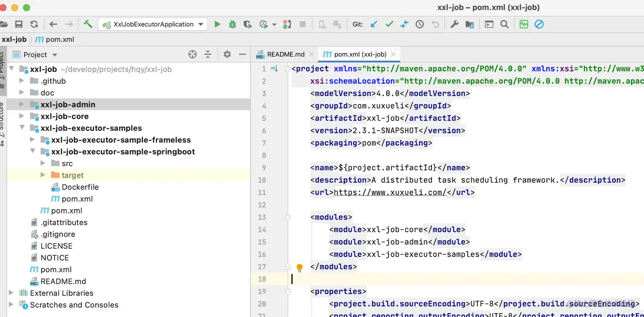The image size is (644, 317).
Task: Build project with the hammer icon
Action: click(88, 24)
